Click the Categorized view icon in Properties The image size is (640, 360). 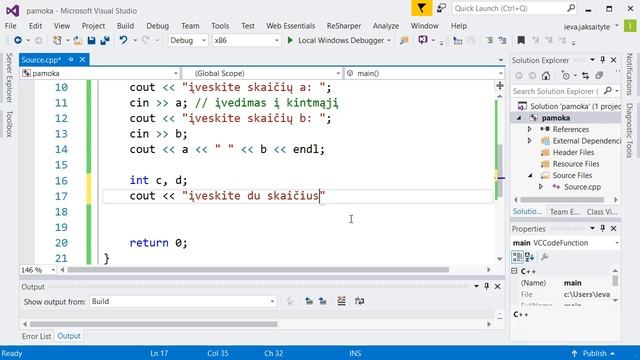pyautogui.click(x=517, y=257)
